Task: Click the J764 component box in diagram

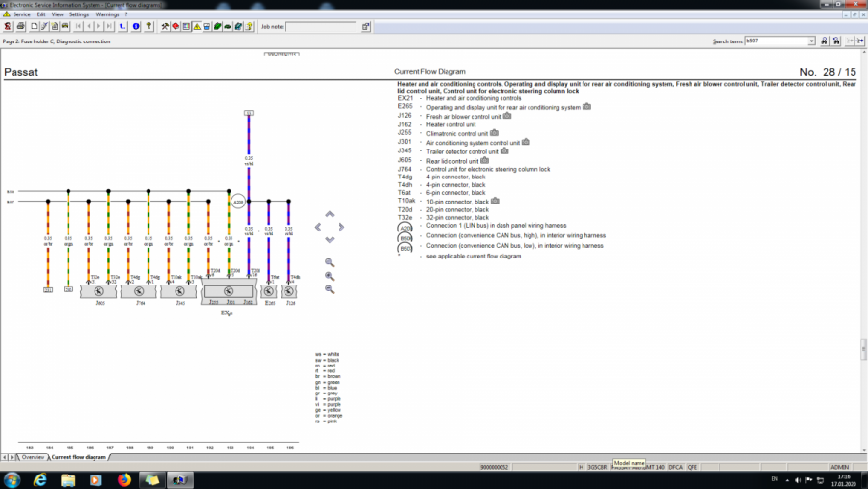Action: [x=140, y=290]
